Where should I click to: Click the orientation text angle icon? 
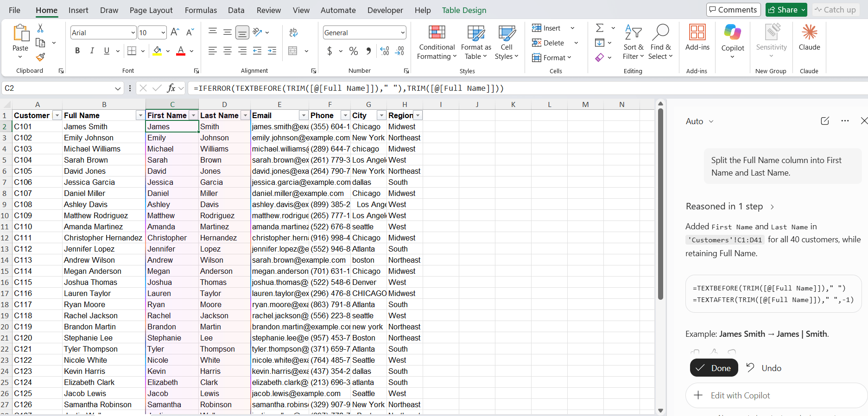tap(258, 32)
